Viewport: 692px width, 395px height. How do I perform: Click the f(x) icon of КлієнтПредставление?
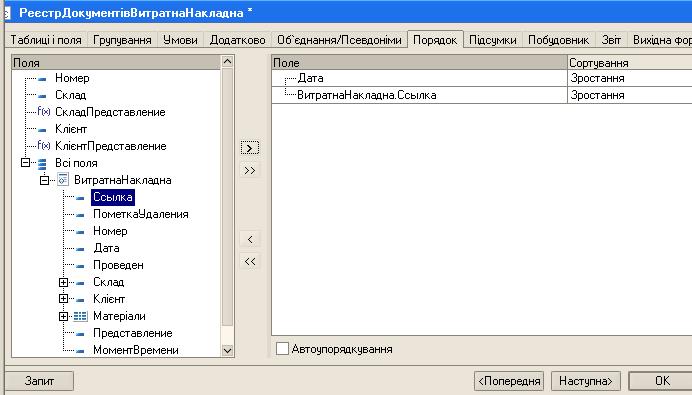[44, 146]
